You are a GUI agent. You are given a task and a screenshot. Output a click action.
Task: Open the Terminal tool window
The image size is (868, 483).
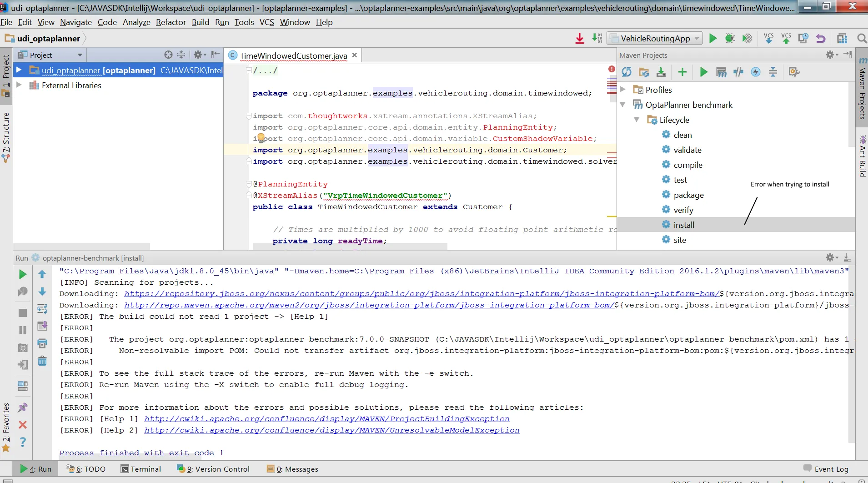point(141,469)
